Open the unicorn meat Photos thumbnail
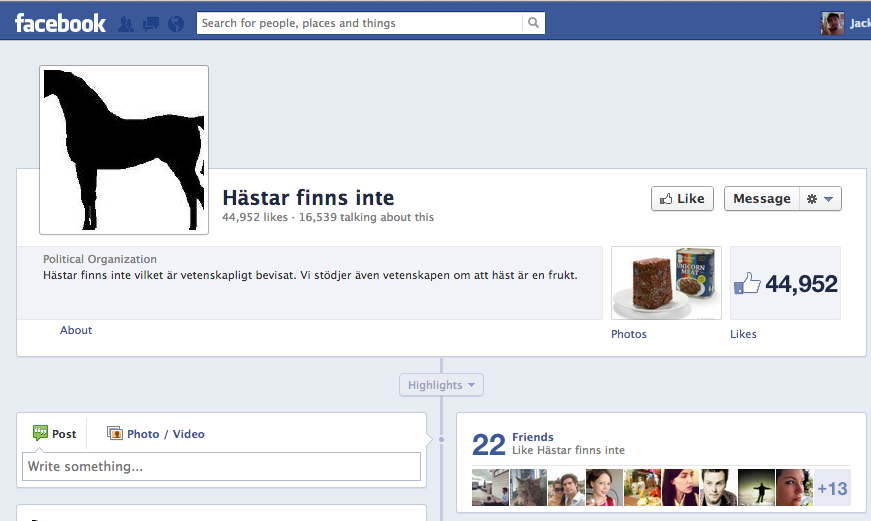The height and width of the screenshot is (521, 871). [666, 283]
